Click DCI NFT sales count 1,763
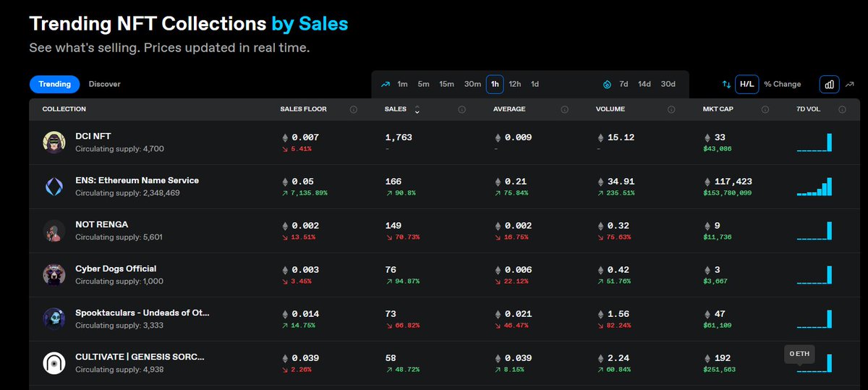Screen dimensions: 868x390 (399, 137)
